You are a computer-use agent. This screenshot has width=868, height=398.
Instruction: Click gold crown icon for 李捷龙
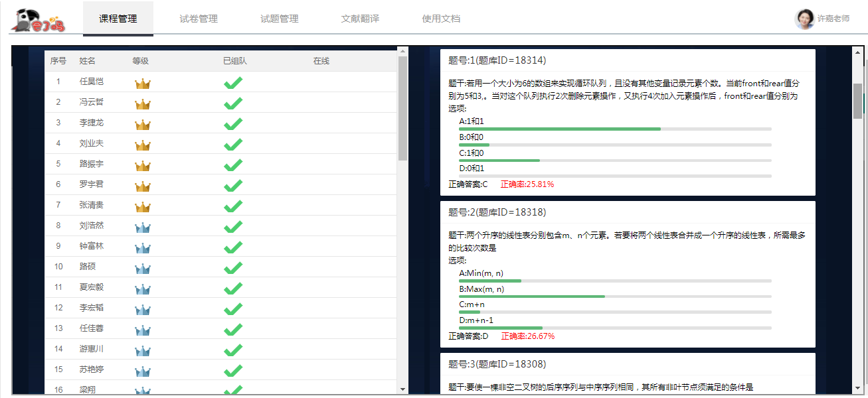pyautogui.click(x=143, y=125)
